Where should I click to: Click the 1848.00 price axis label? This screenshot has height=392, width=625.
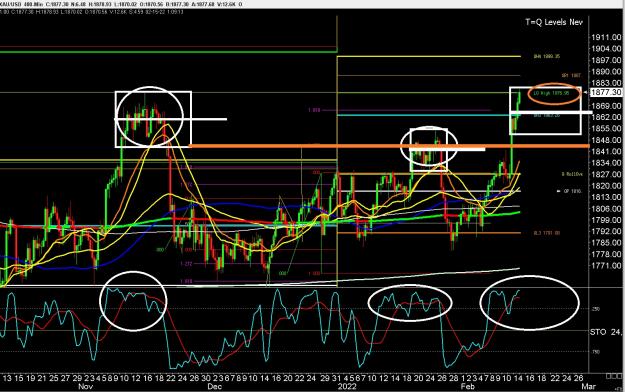606,140
